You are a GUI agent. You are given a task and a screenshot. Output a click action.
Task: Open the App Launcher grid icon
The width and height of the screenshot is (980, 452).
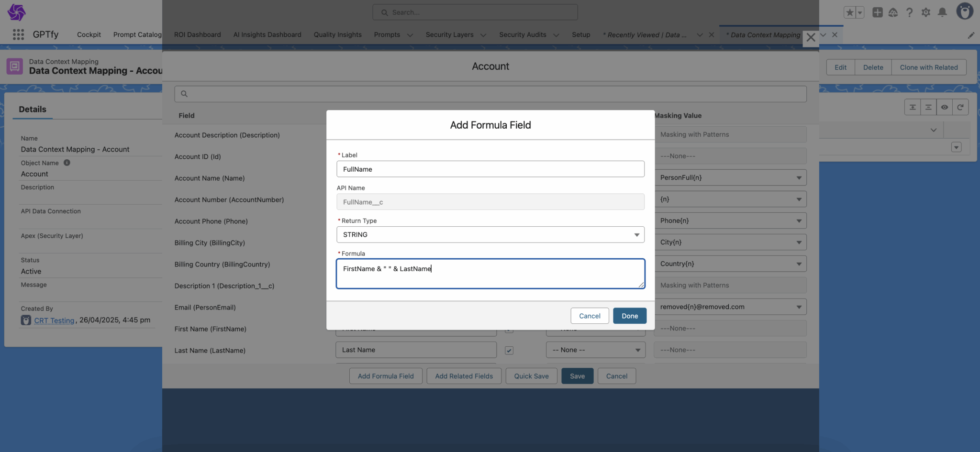click(18, 34)
